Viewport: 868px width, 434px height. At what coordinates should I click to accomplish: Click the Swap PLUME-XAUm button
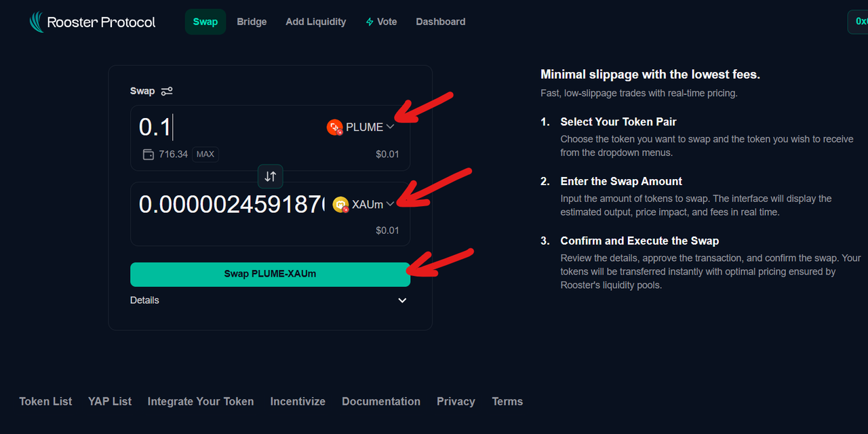pos(270,274)
